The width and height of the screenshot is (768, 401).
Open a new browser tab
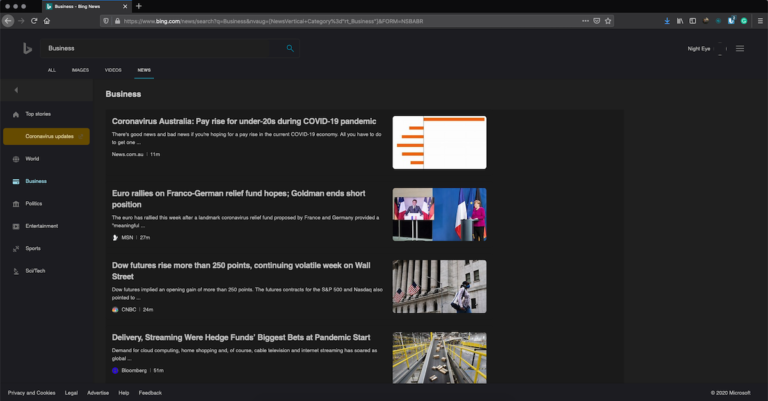(139, 6)
